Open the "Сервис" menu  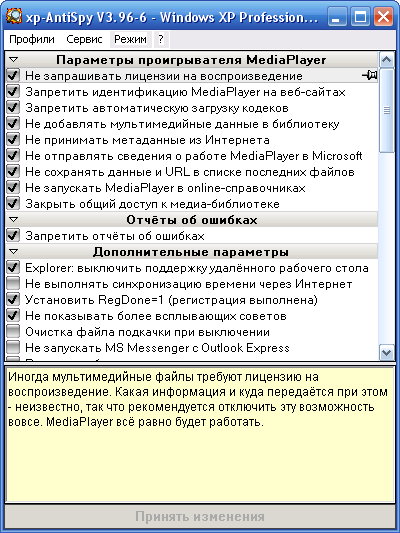click(x=84, y=39)
